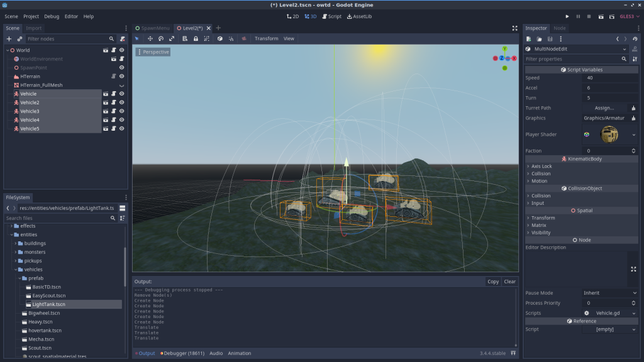Click Assign for Turret Path
644x362 pixels.
click(604, 108)
